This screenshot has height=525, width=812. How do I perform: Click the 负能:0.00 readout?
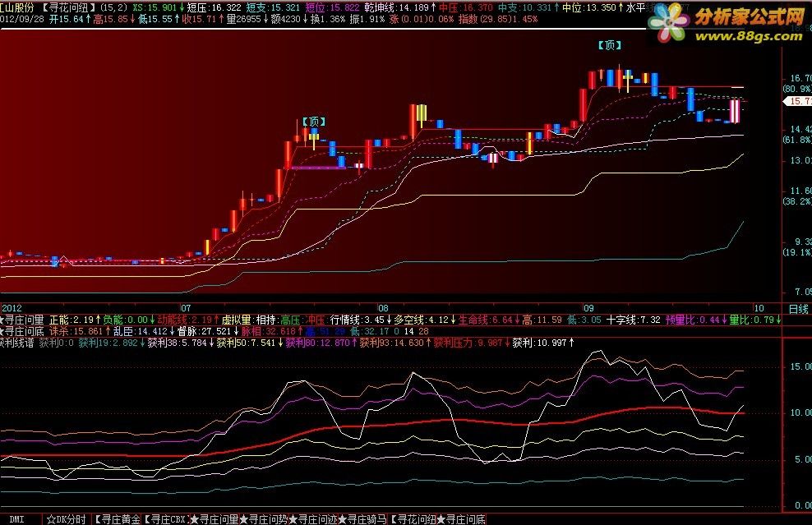(129, 320)
